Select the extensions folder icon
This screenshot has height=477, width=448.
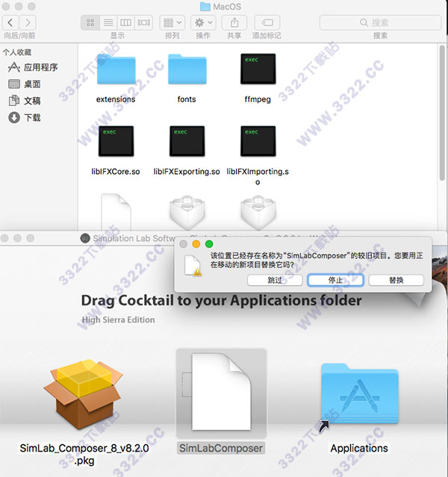pos(116,69)
